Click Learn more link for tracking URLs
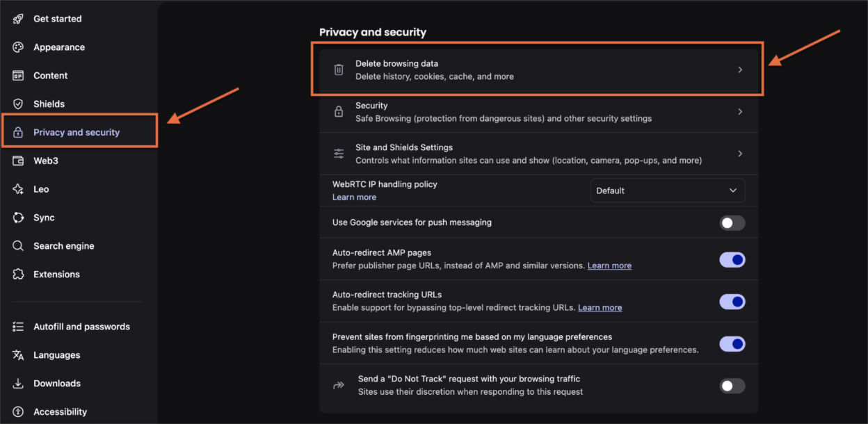 click(x=600, y=307)
